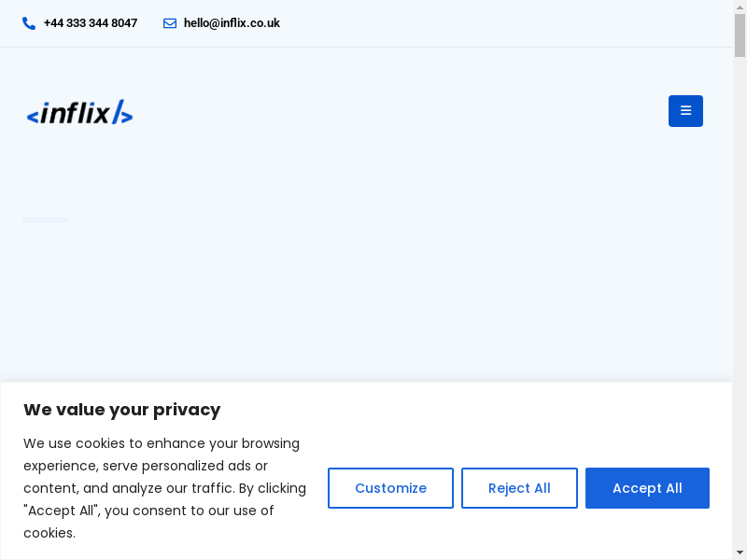This screenshot has height=560, width=747.
Task: Open the hamburger navigation menu
Action: [685, 111]
